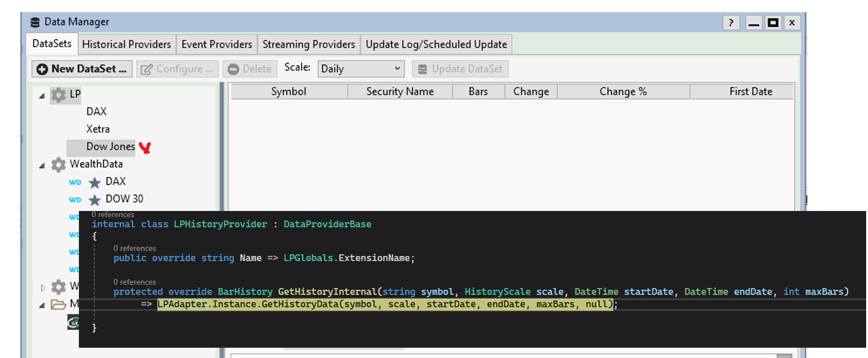The image size is (868, 358).
Task: Click the Update DataSet button
Action: click(x=460, y=69)
